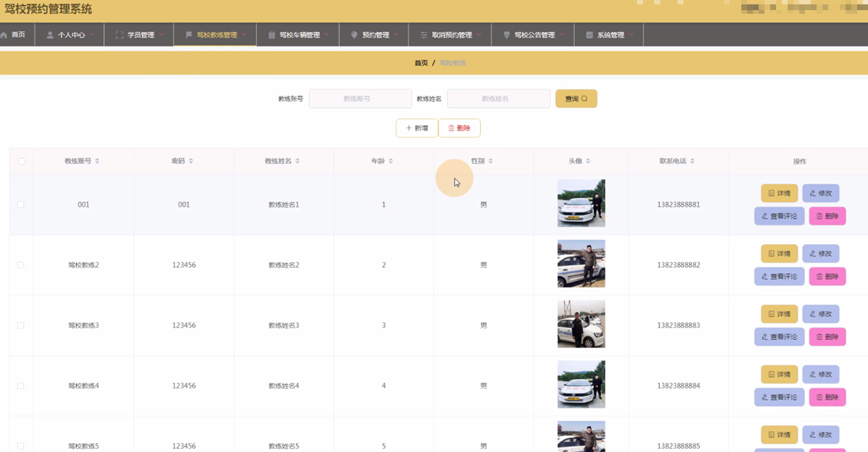
Task: Click 修改 for 驾校教练3
Action: [x=821, y=314]
